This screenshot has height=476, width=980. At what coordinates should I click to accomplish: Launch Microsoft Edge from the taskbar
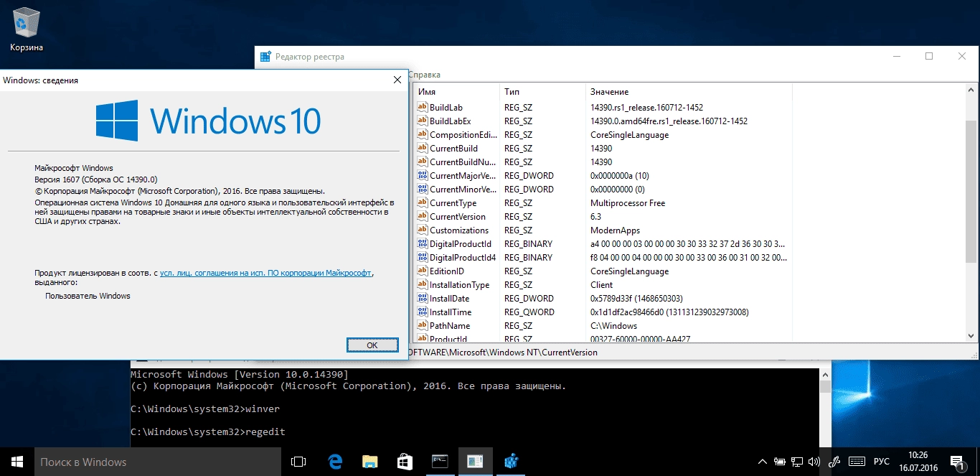[x=334, y=462]
